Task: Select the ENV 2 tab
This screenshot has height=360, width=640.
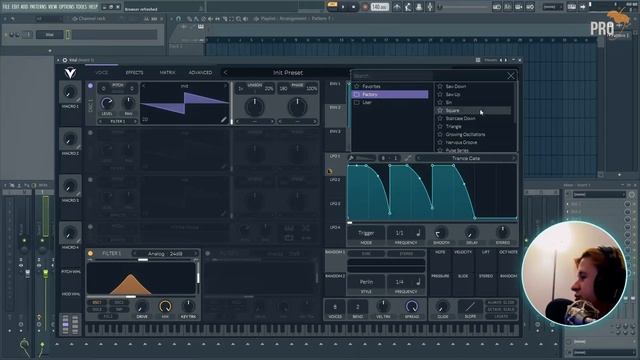Action: click(x=335, y=115)
